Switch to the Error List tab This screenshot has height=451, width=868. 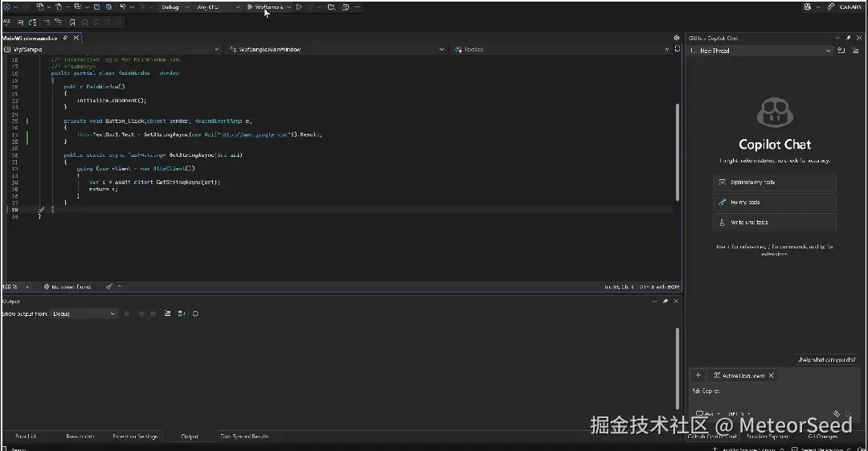[26, 437]
